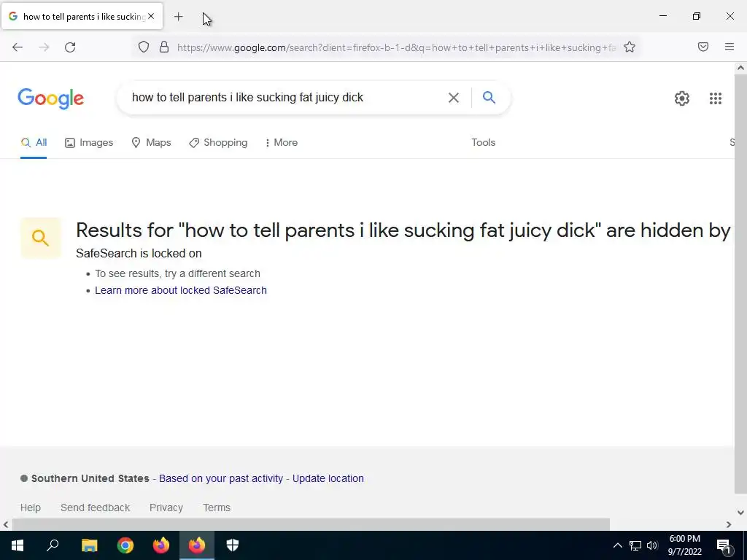Viewport: 747px width, 560px height.
Task: Open the Windows Start menu
Action: 18,545
